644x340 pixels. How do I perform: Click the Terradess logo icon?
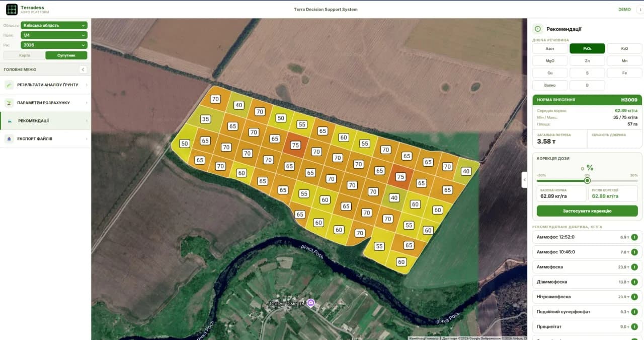click(12, 9)
